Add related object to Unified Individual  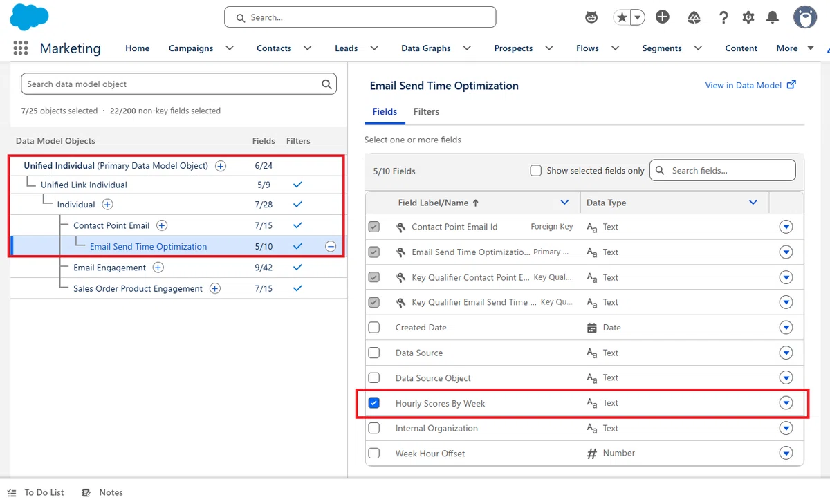[221, 166]
